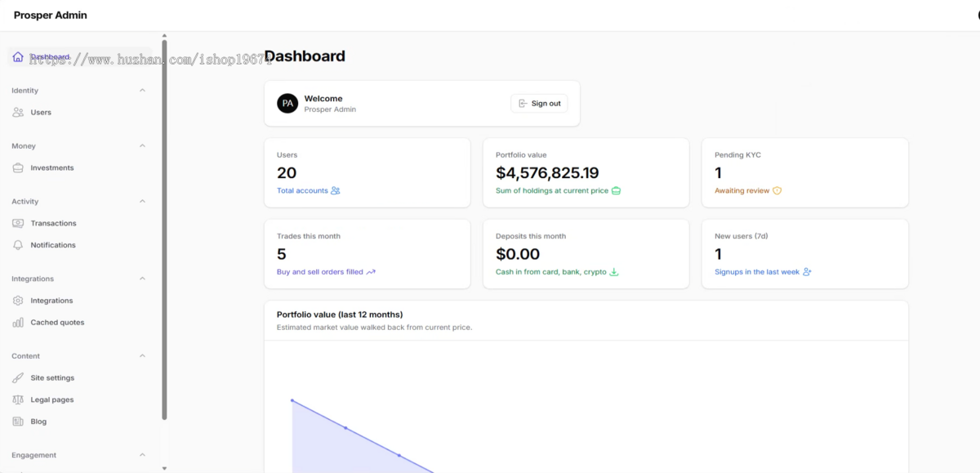
Task: Click the Trades this month count "5"
Action: pos(282,254)
